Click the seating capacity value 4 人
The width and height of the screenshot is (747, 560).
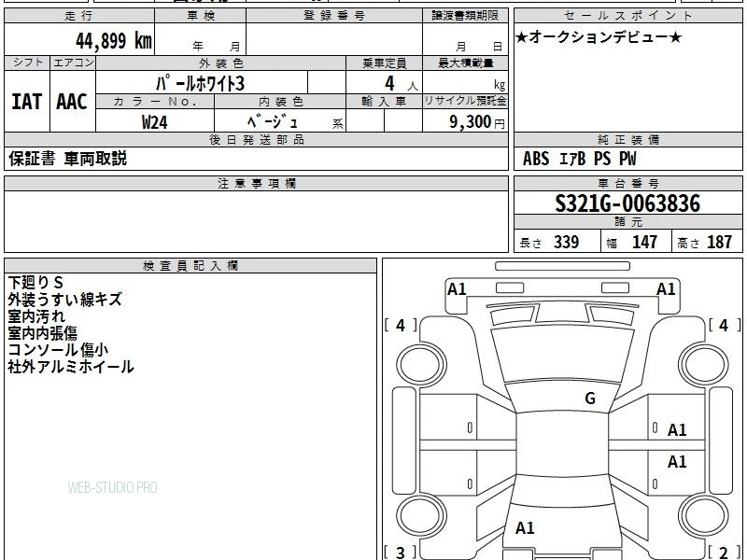point(401,84)
